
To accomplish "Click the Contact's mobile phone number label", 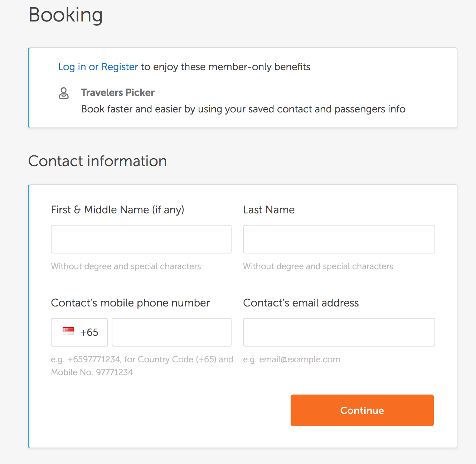I will 130,303.
